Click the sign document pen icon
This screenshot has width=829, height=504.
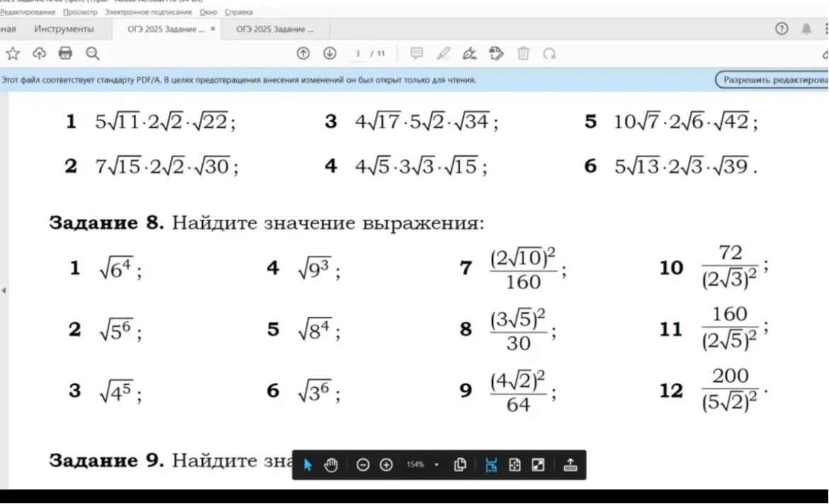(469, 53)
